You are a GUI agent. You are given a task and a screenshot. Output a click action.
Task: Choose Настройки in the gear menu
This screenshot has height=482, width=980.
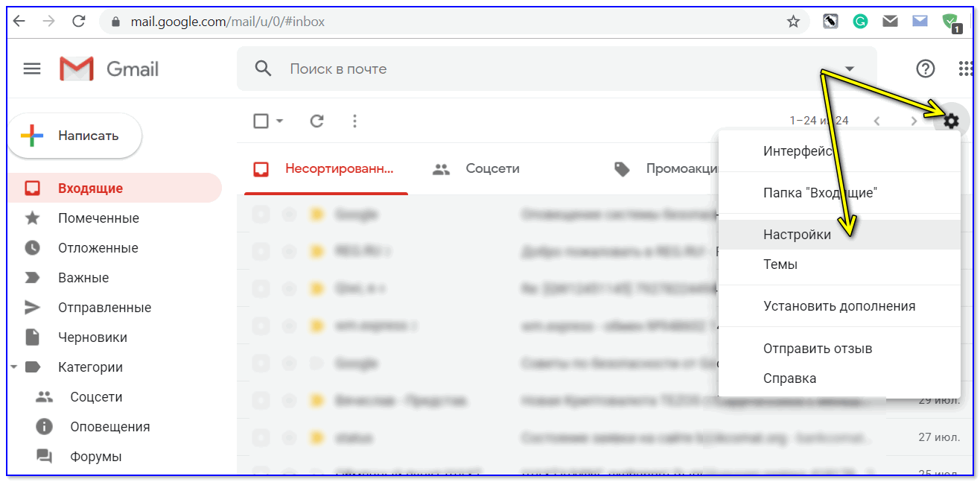[x=839, y=235]
